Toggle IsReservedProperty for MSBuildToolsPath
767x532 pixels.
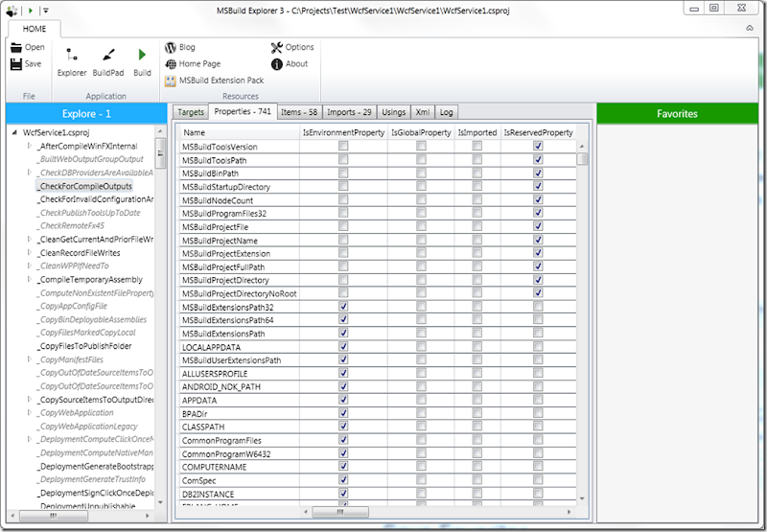[x=538, y=159]
